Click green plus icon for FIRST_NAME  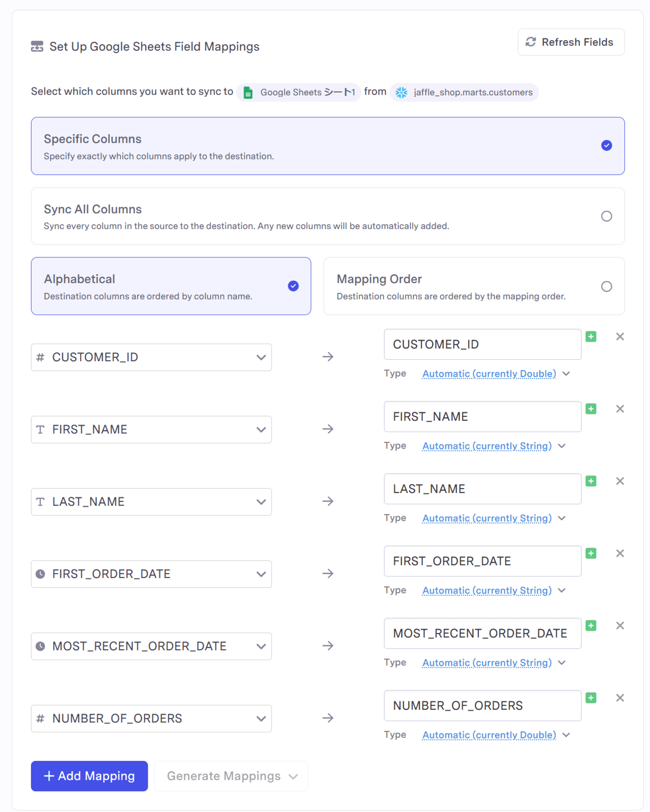pyautogui.click(x=591, y=409)
